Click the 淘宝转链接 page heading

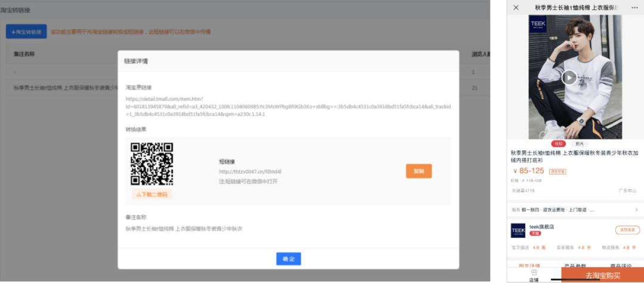pyautogui.click(x=15, y=10)
